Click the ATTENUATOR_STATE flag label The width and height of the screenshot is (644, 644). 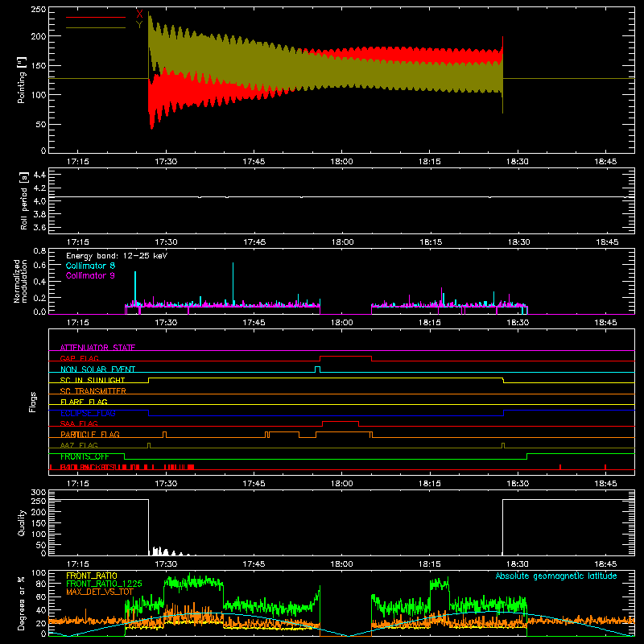tap(97, 348)
